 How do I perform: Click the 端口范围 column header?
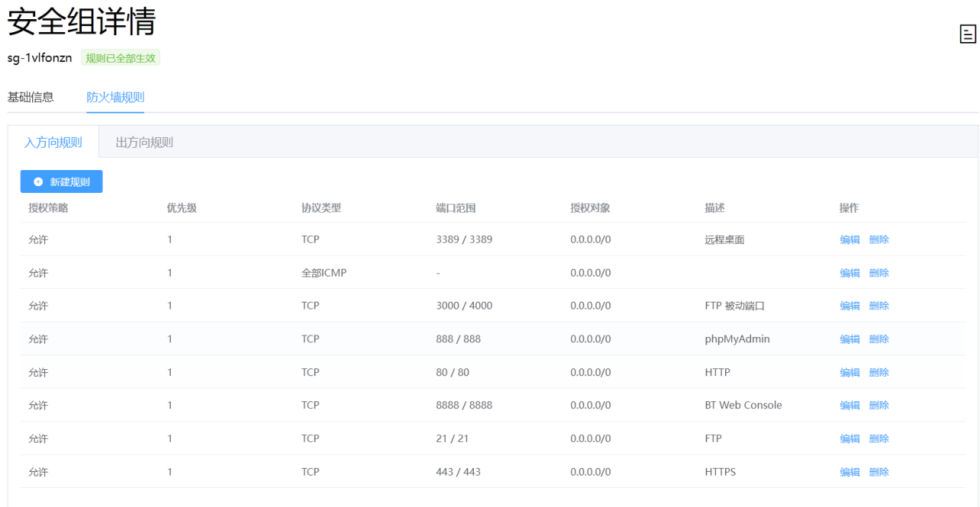[456, 208]
